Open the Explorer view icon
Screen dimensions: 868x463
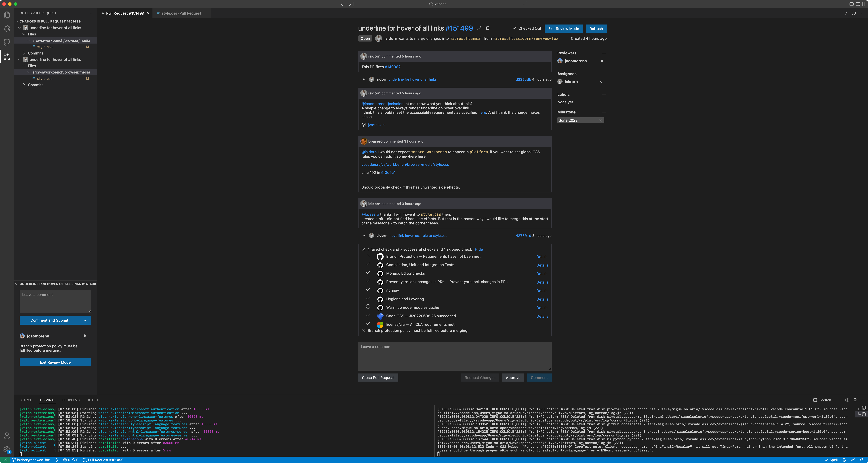7,15
